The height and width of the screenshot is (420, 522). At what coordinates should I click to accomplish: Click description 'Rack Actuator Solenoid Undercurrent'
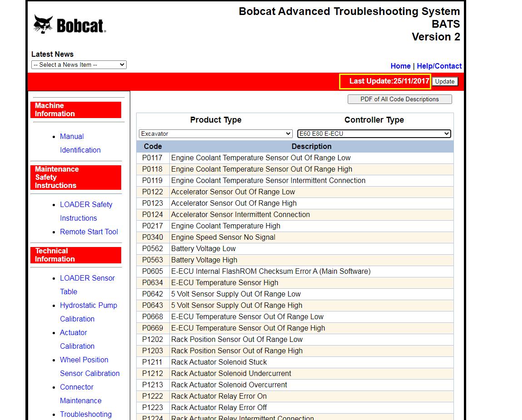231,373
